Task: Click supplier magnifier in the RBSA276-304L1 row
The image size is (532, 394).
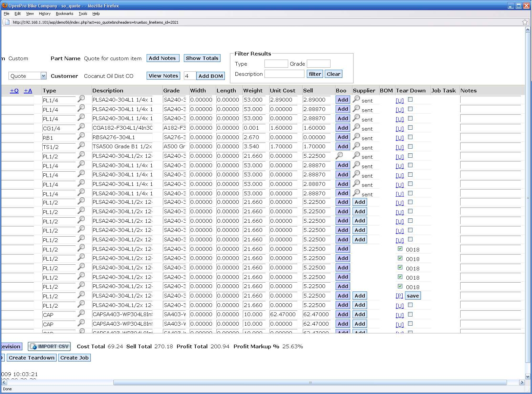Action: pos(356,137)
